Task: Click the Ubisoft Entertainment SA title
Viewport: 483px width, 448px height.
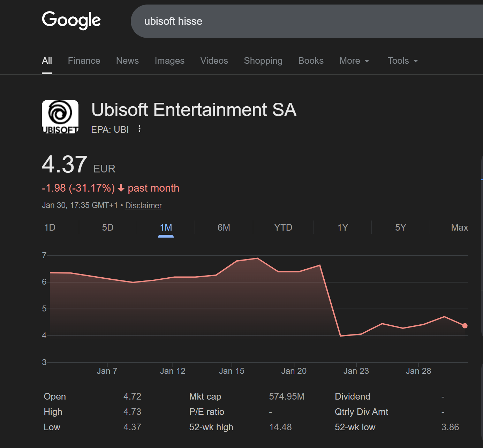Action: 194,110
